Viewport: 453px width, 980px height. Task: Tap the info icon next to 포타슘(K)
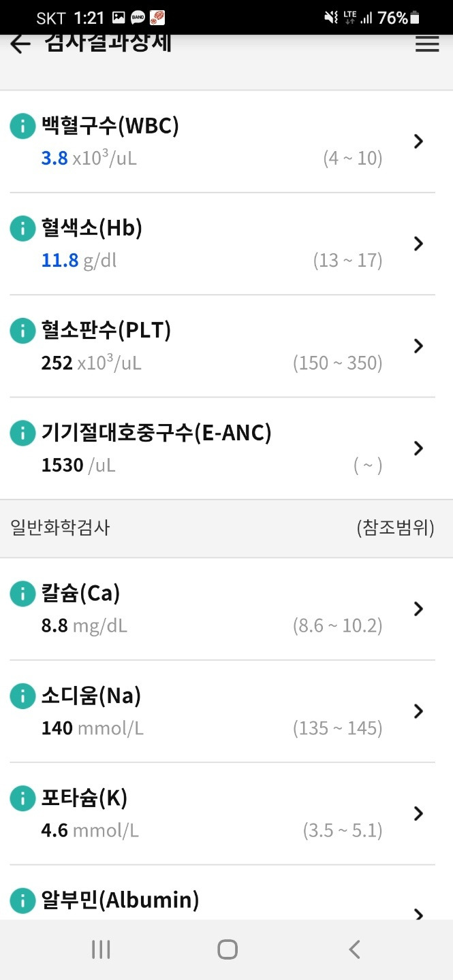pos(22,798)
